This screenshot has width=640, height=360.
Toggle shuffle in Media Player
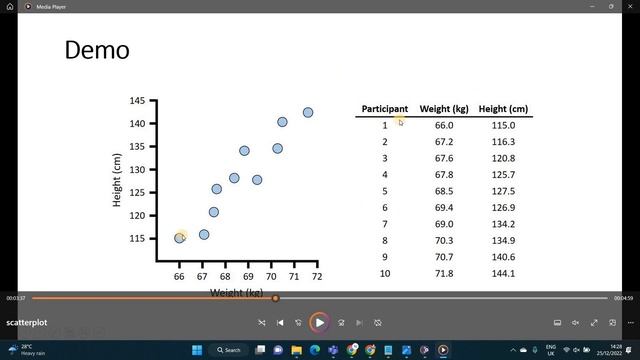tap(262, 323)
